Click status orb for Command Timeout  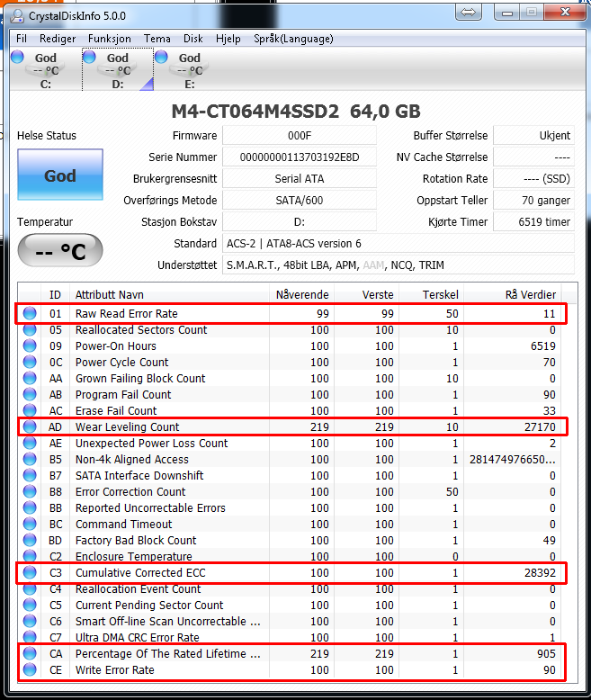tap(30, 525)
